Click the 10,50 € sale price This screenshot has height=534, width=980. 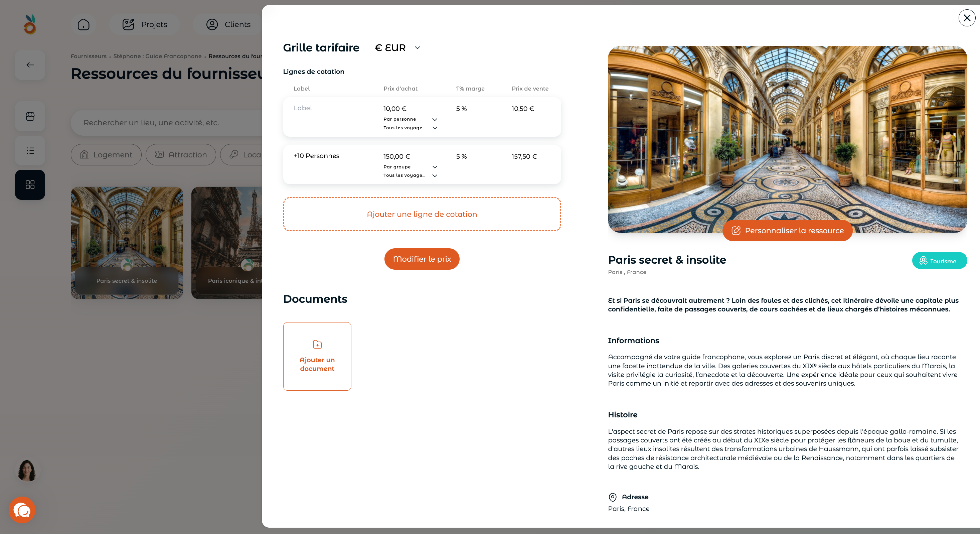tap(523, 109)
